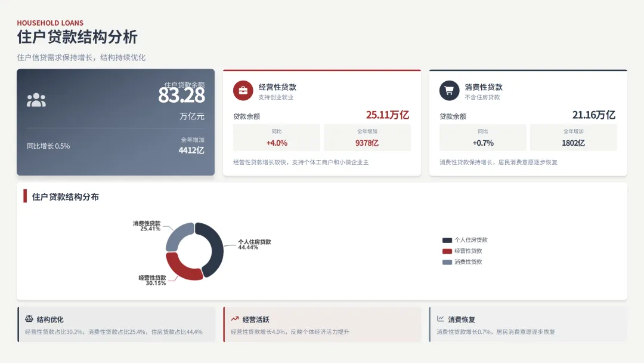Click the balance scale icon beside 结构优化
Viewport: 644px width, 363px height.
(29, 319)
